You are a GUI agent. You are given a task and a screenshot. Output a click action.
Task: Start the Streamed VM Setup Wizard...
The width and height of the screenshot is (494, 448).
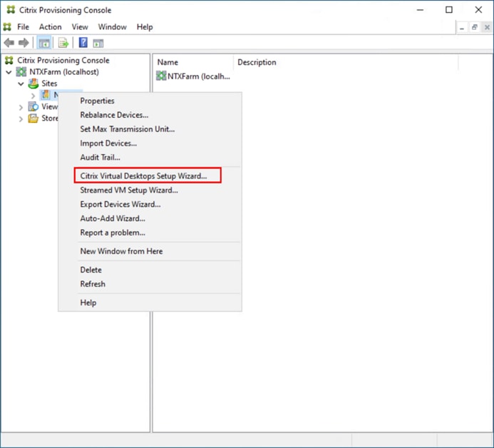(150, 190)
